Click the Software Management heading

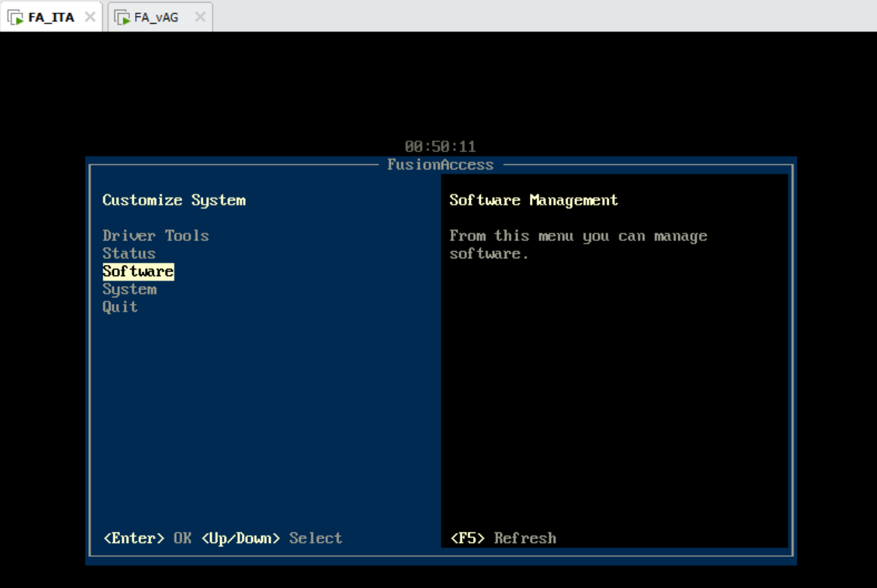(x=533, y=200)
